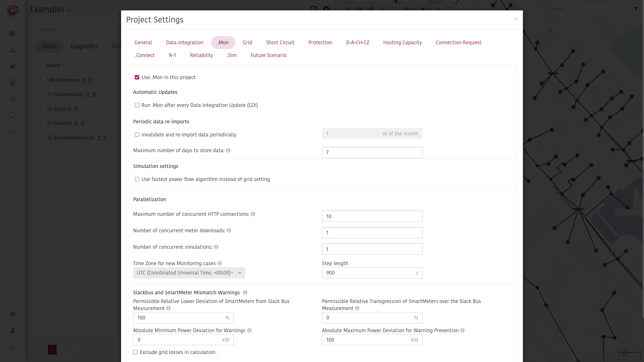Expand the sidebar with double chevron icon
This screenshot has width=644, height=362.
(12, 347)
